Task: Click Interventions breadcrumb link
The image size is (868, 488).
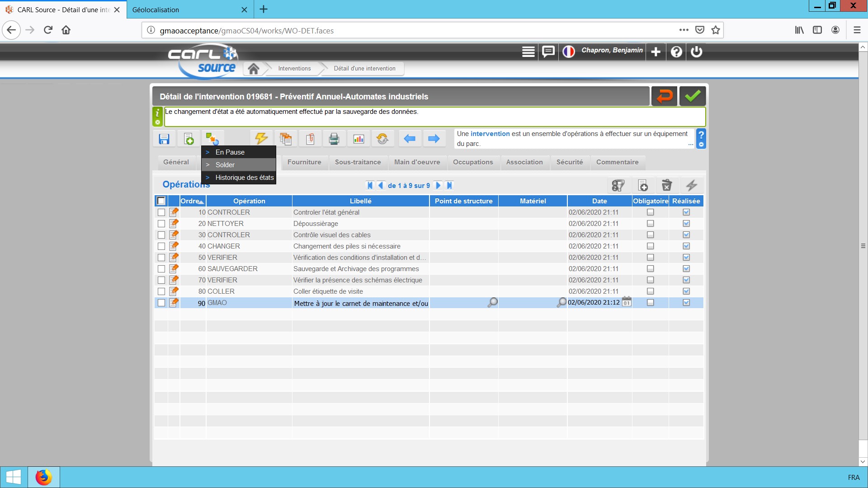Action: click(294, 69)
